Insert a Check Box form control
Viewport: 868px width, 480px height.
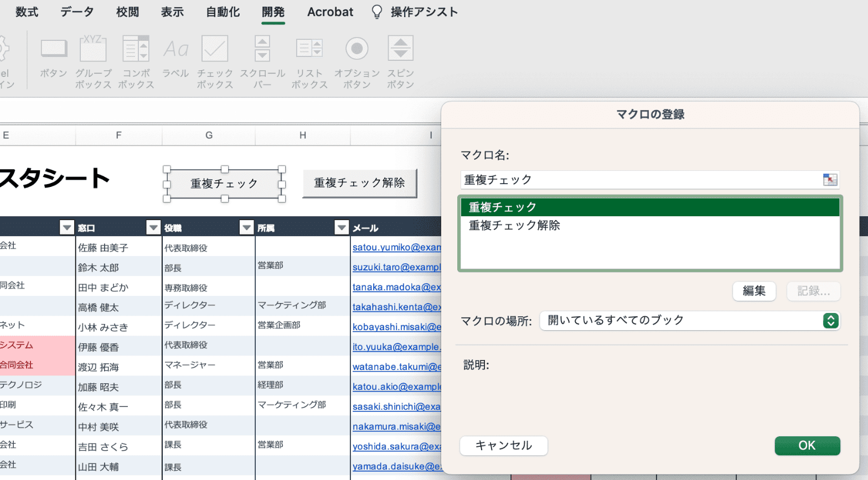tap(215, 61)
